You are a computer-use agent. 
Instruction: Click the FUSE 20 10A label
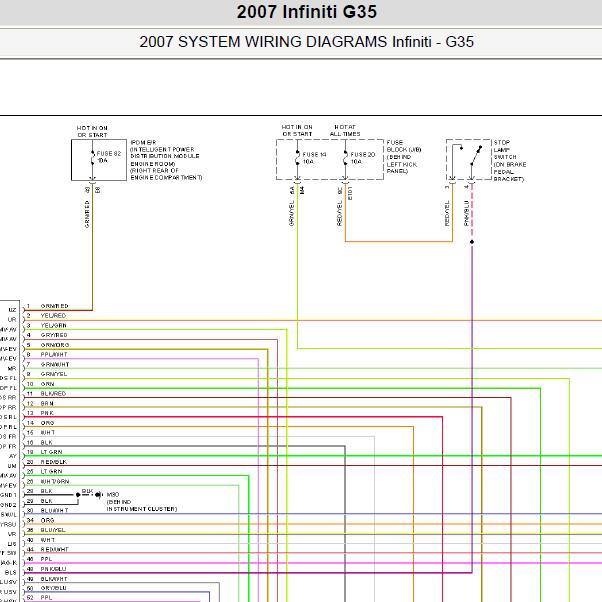click(362, 158)
